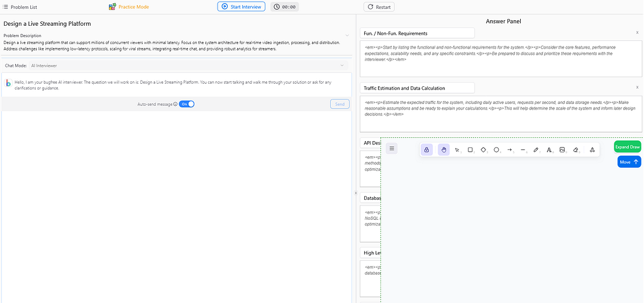Click the Restart button
644x303 pixels.
379,7
